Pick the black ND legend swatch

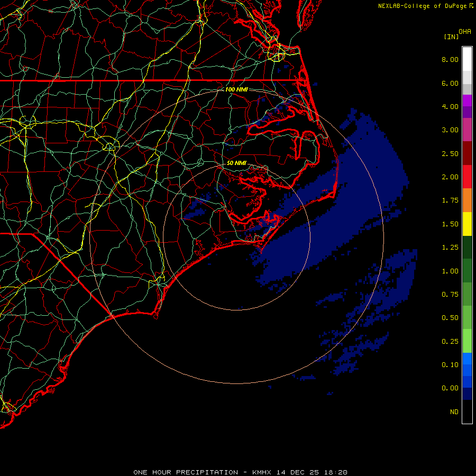click(467, 411)
